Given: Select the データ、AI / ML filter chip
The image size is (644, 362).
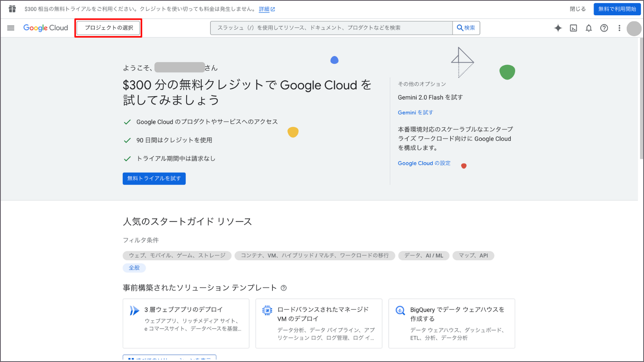Looking at the screenshot, I should (x=424, y=255).
